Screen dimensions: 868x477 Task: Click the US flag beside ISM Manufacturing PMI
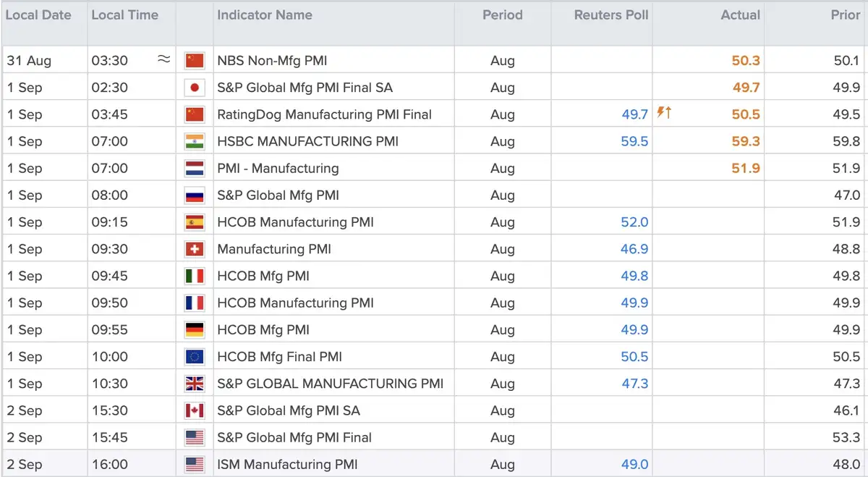pyautogui.click(x=195, y=464)
